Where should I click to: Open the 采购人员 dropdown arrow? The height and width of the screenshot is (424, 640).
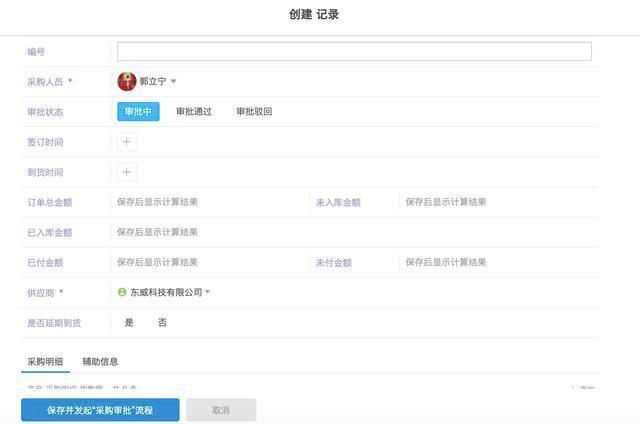[x=173, y=82]
